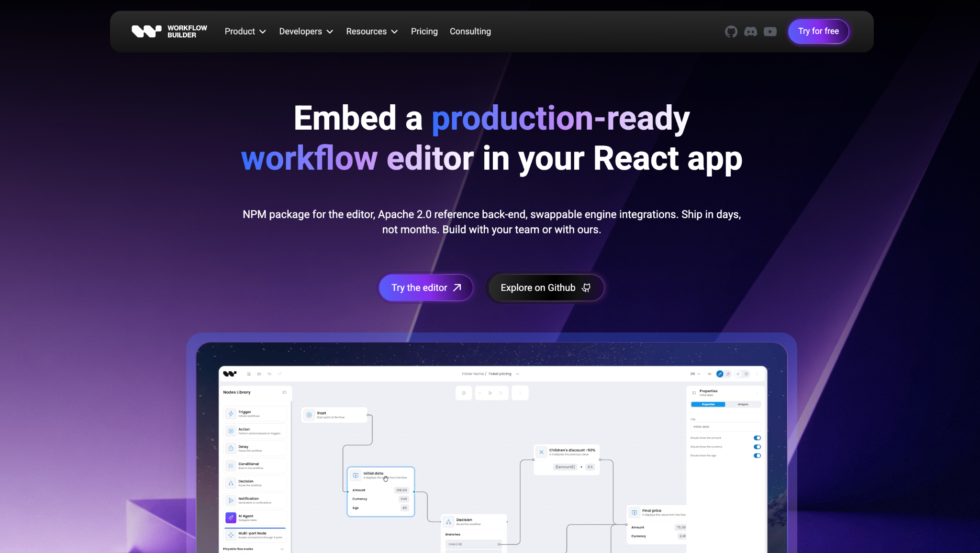
Task: Open the editor header three-dot menu
Action: (x=757, y=374)
